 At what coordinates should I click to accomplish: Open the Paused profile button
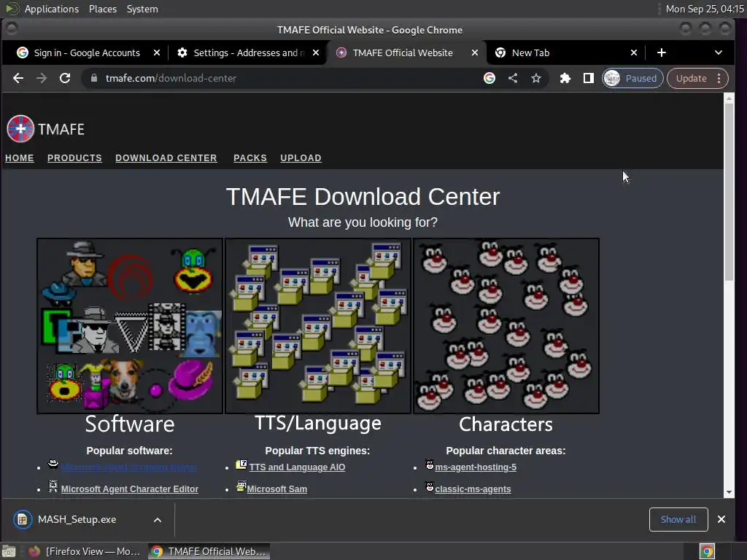tap(632, 78)
